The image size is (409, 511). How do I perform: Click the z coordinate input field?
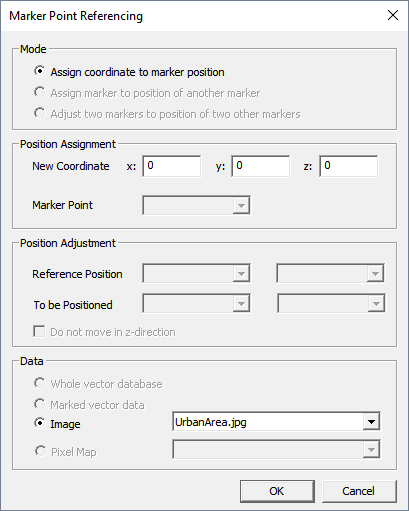[349, 166]
